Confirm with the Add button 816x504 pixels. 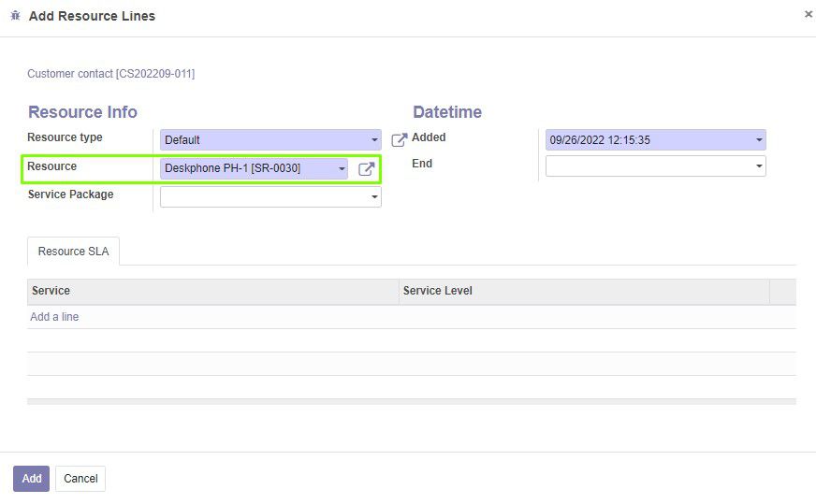[x=31, y=479]
